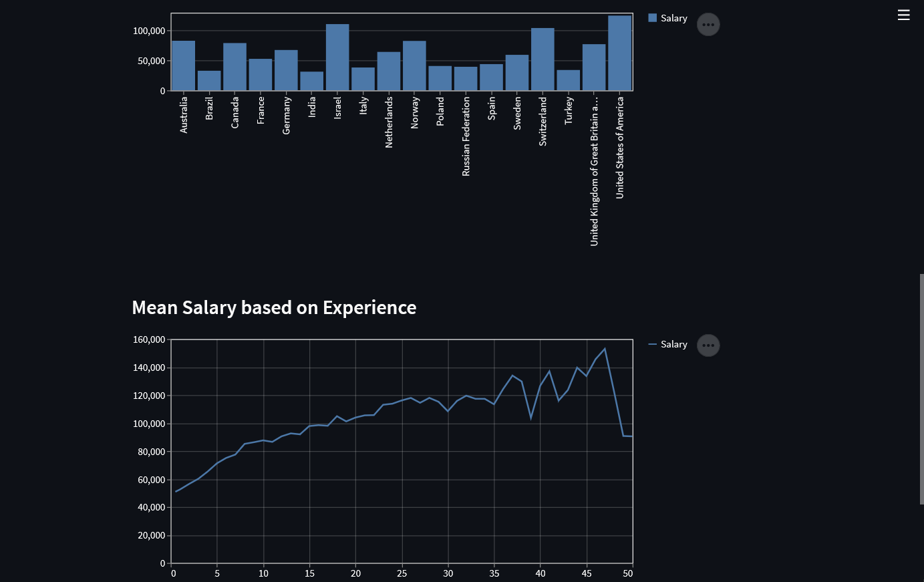Click the line chart peak near 47 years
This screenshot has height=582, width=924.
605,349
